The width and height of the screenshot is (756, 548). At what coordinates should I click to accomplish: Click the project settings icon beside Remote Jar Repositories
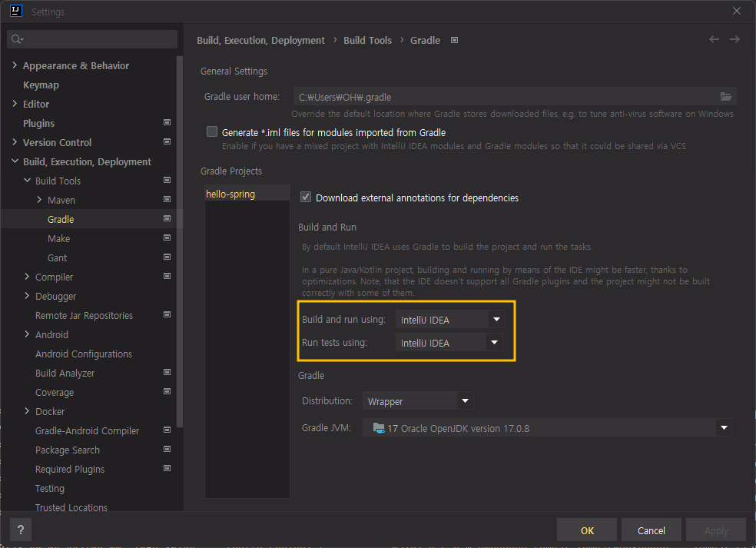(167, 314)
